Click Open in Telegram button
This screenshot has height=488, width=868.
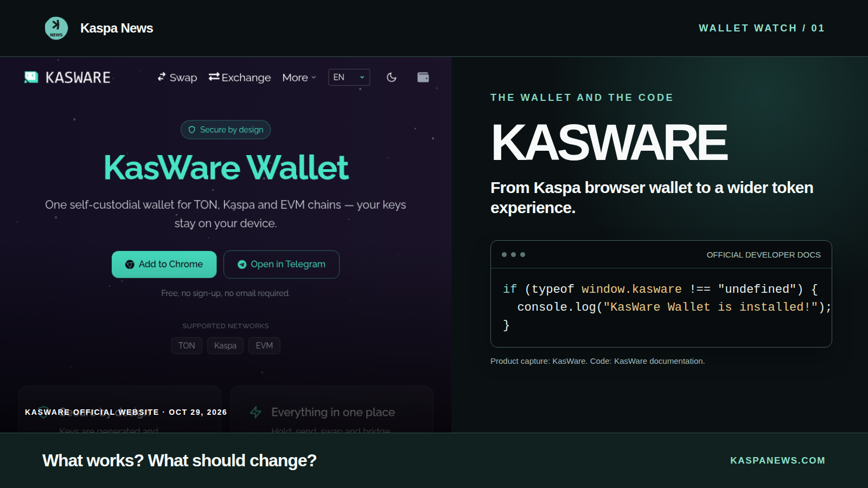tap(282, 265)
